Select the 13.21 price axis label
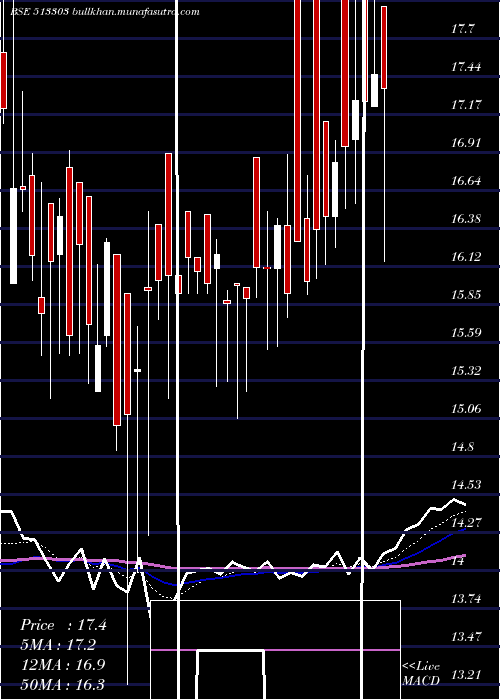The width and height of the screenshot is (500, 700). pos(466,675)
